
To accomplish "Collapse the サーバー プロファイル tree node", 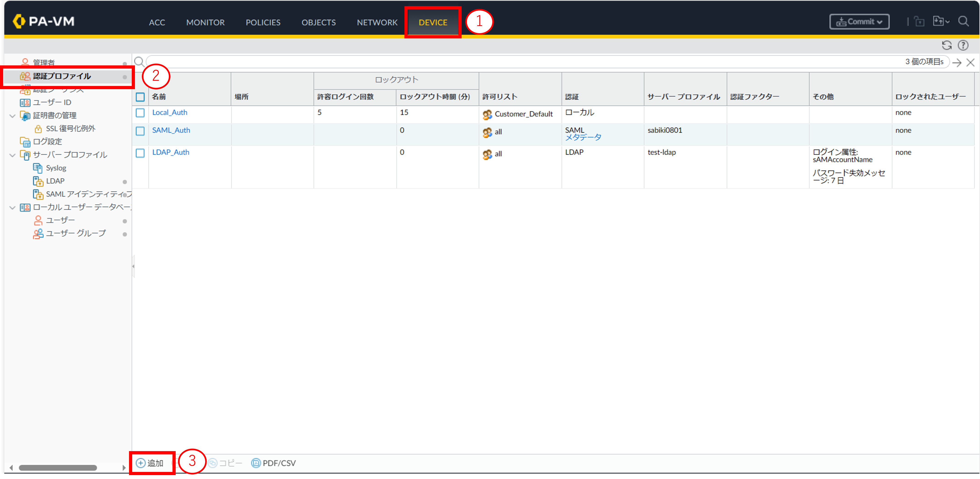I will [x=13, y=155].
